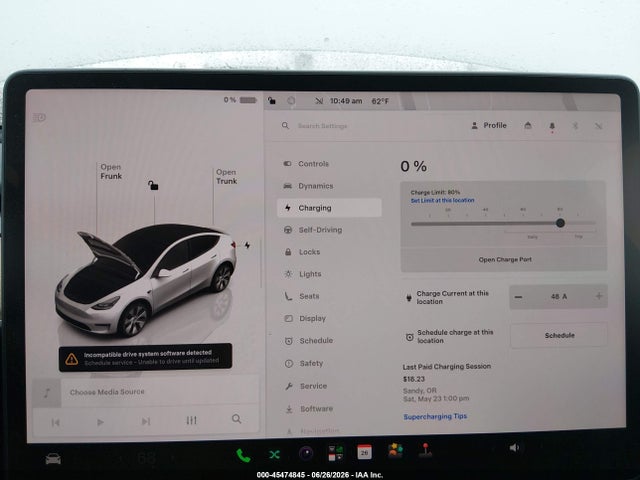Tap the green shuffle icon in bottom bar

[274, 454]
